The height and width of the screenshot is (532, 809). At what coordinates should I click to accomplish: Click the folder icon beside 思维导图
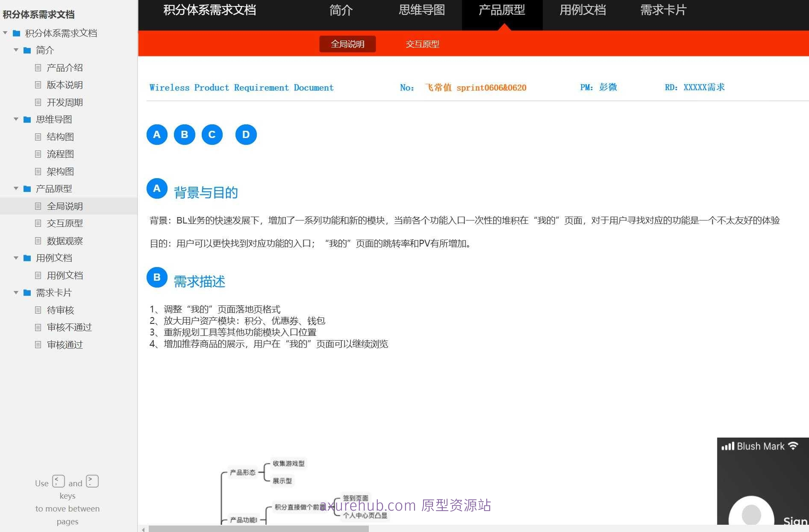tap(26, 119)
